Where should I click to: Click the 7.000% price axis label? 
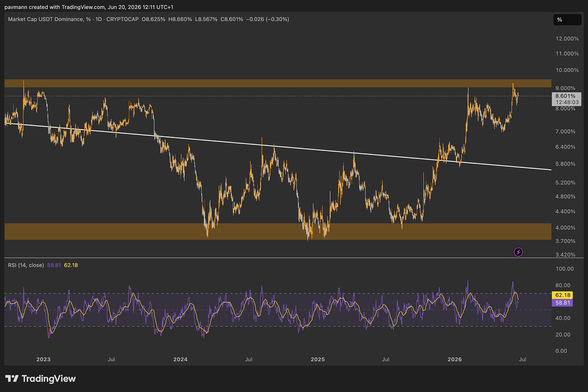(565, 132)
